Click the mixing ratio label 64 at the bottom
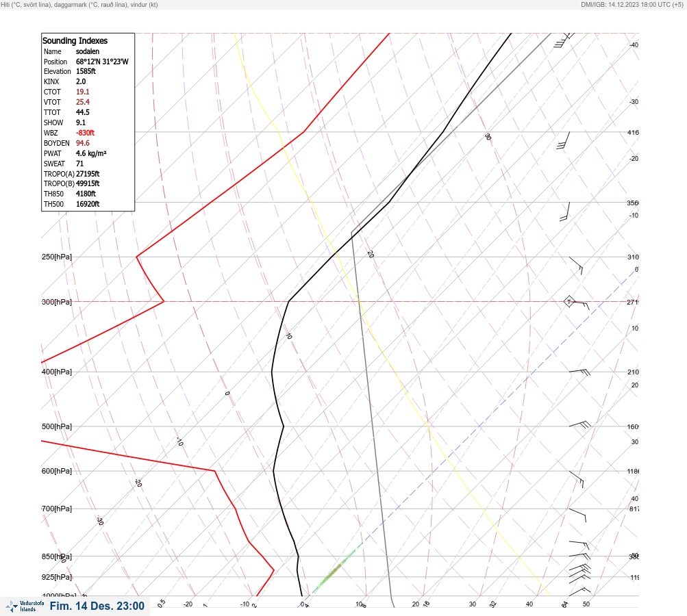This screenshot has height=616, width=687. point(565,604)
